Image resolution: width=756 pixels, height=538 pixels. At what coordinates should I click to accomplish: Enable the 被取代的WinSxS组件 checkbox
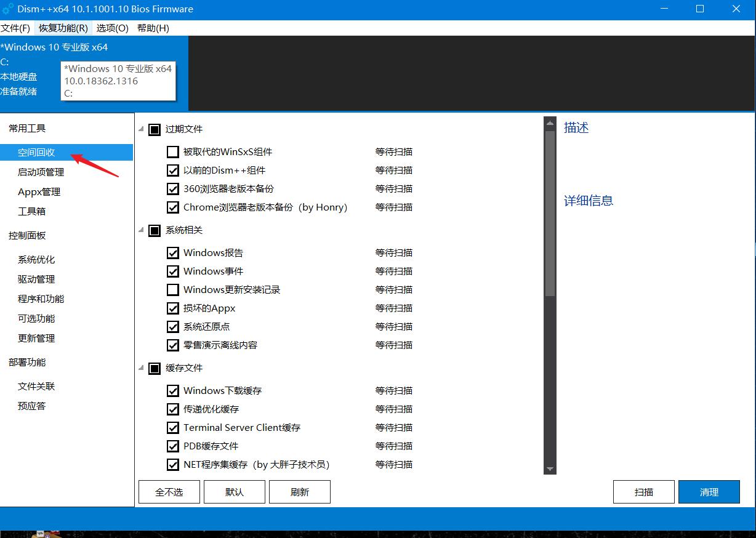click(x=173, y=151)
